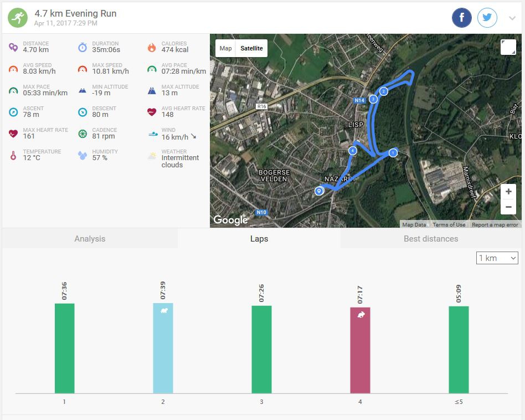This screenshot has height=420, width=525.
Task: Zoom out on the map
Action: (508, 208)
